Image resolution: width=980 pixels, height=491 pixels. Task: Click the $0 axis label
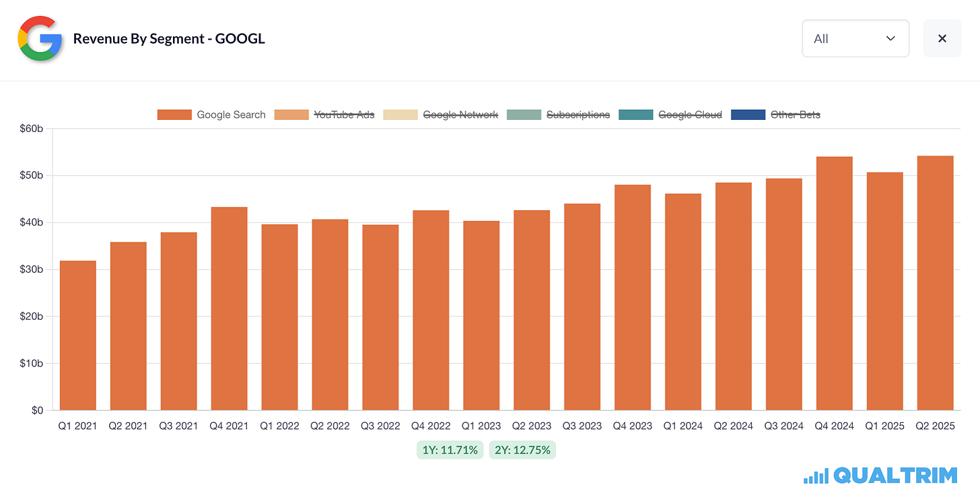click(37, 410)
